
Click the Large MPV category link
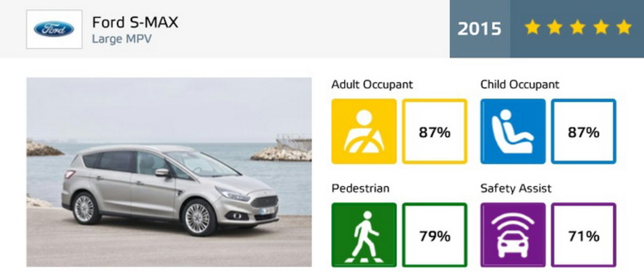[x=122, y=39]
